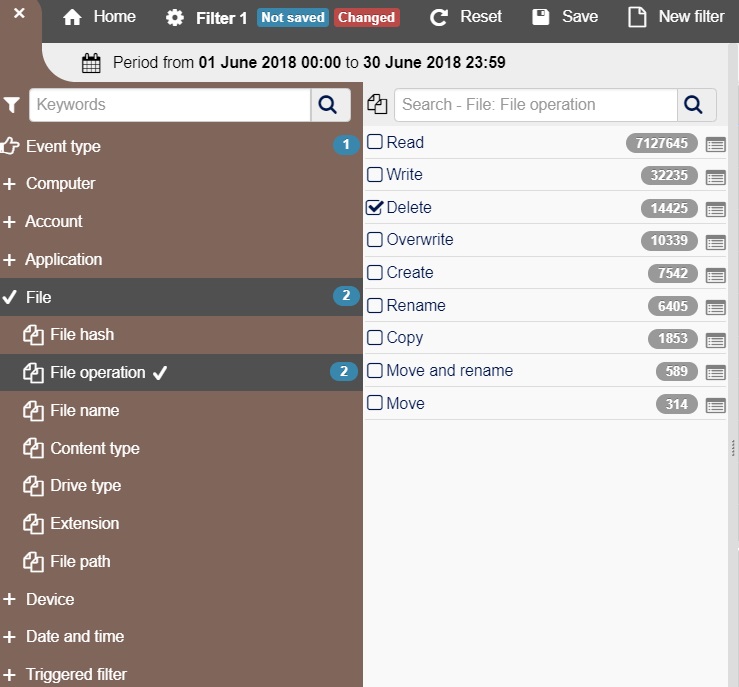Enable the Overwrite checkbox
This screenshot has width=739, height=687.
click(x=375, y=240)
